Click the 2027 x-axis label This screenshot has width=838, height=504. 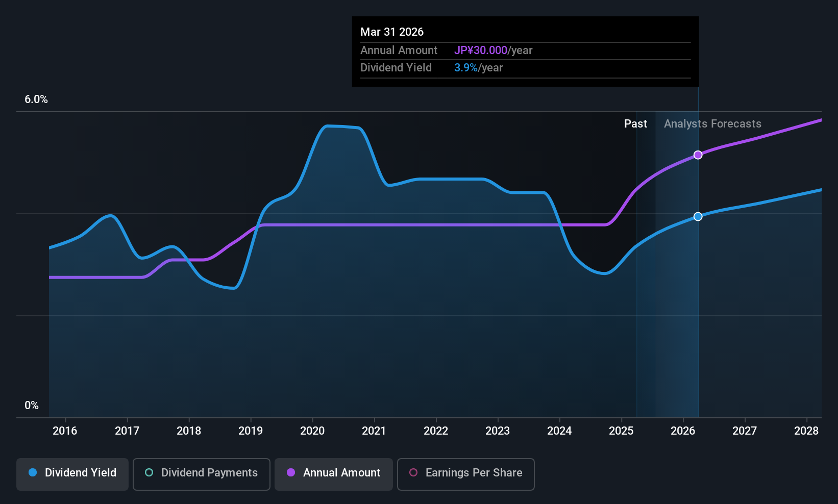coord(745,431)
